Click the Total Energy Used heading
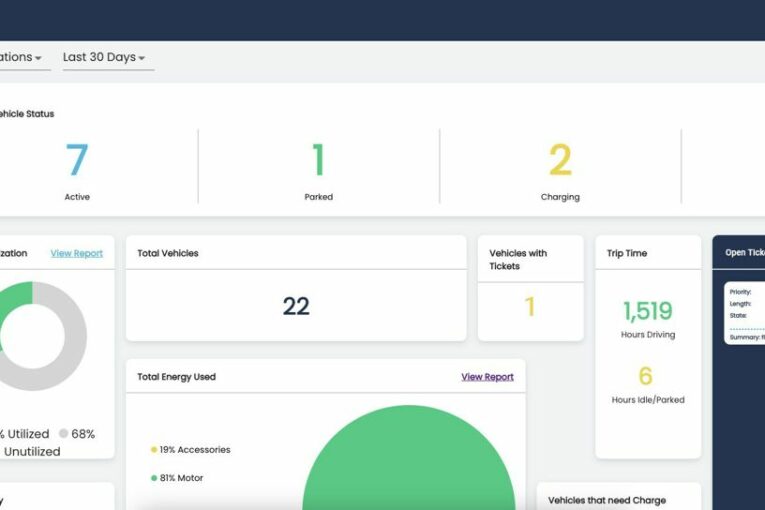This screenshot has height=510, width=765. pyautogui.click(x=176, y=377)
